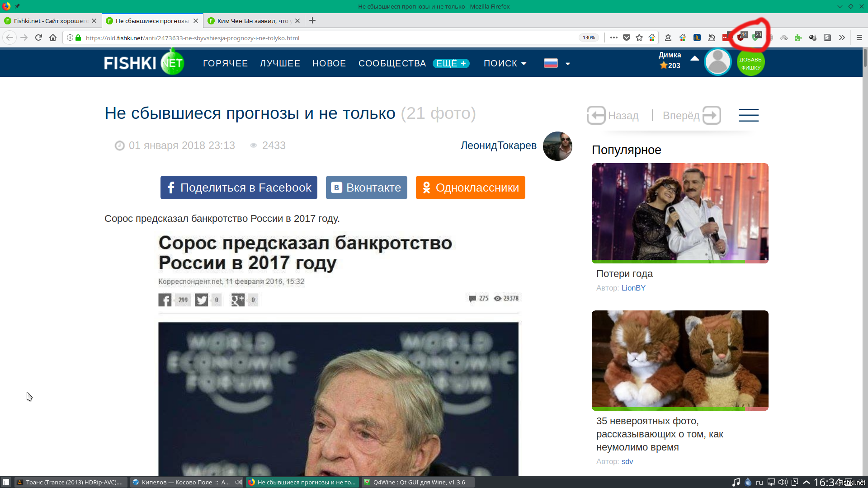Open the НОВОЕ section

[329, 63]
